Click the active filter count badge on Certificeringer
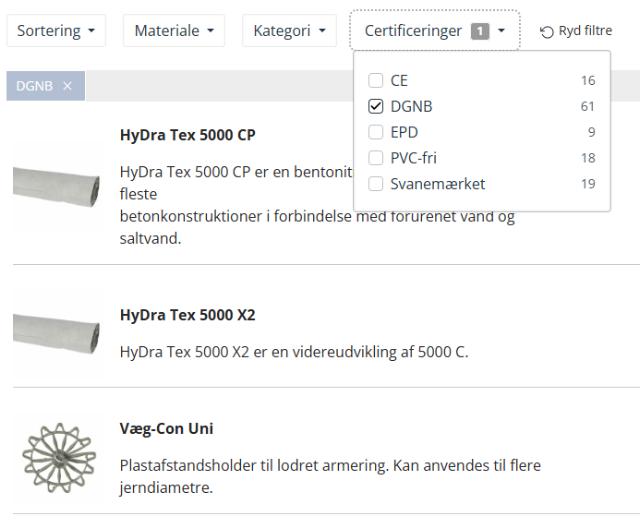The image size is (640, 529). pyautogui.click(x=480, y=31)
